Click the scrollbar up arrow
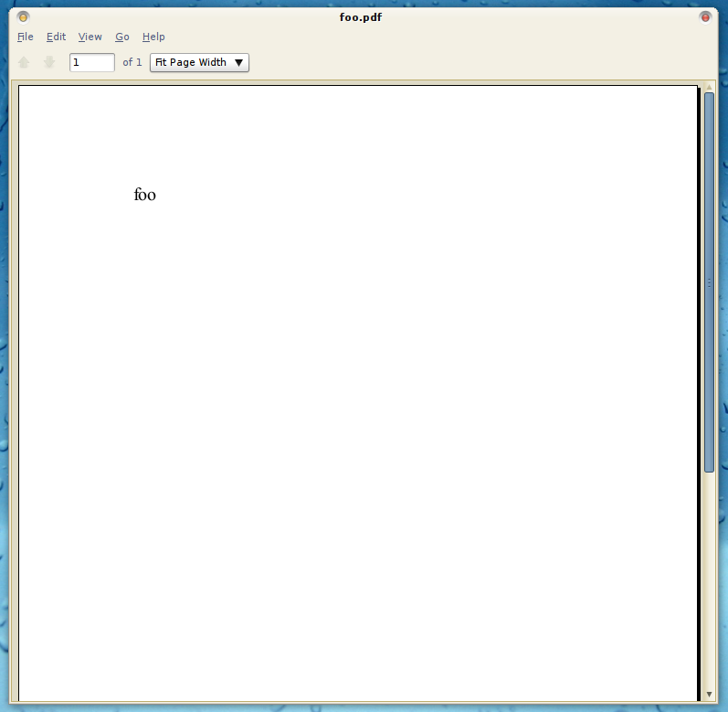The image size is (728, 712). [709, 88]
